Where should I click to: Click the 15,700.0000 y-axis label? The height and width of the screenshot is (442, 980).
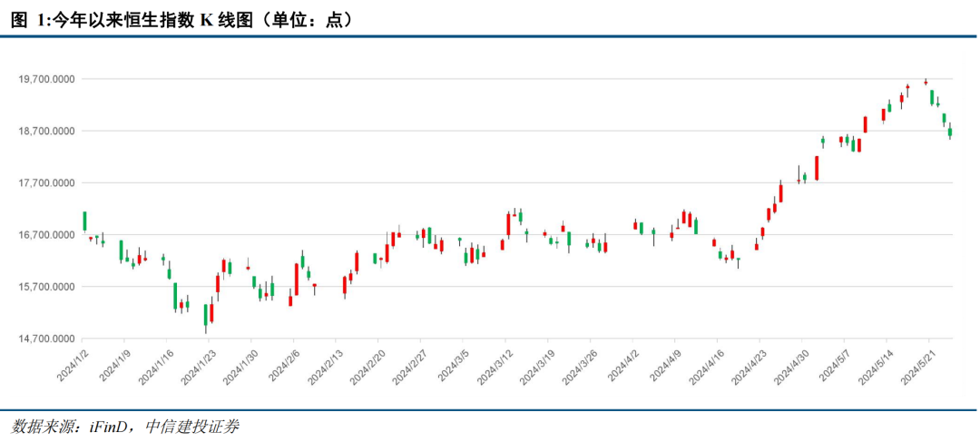click(x=47, y=287)
